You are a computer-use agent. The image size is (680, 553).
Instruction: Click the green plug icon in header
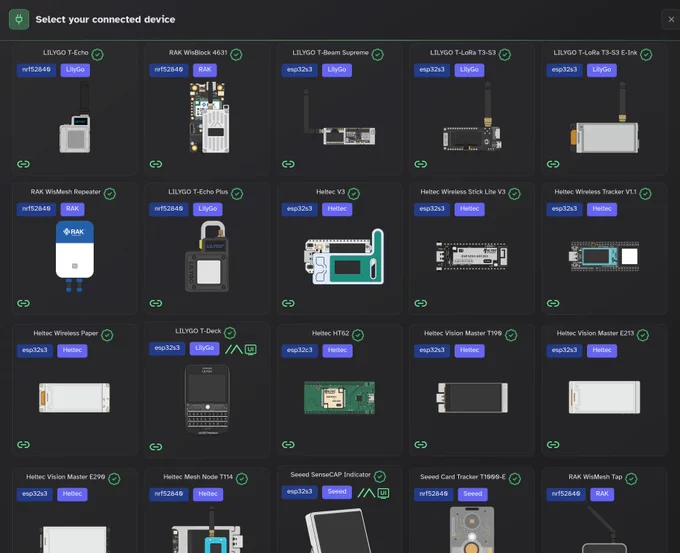pyautogui.click(x=19, y=19)
